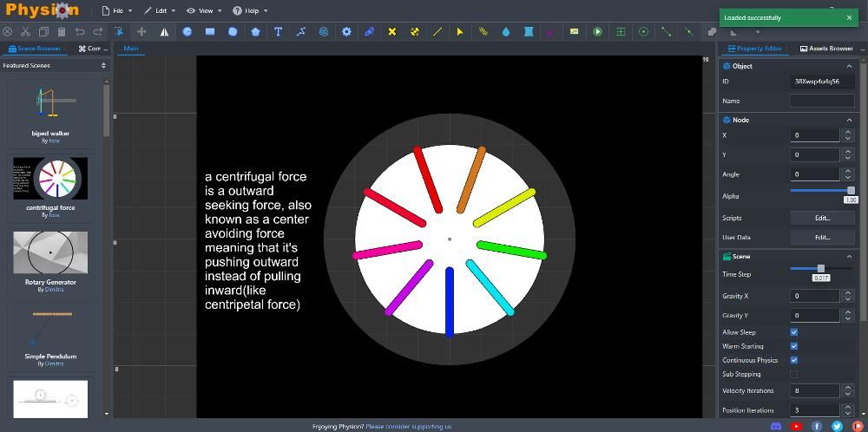The width and height of the screenshot is (868, 432).
Task: Switch to the Assets Browser tab
Action: click(x=826, y=49)
